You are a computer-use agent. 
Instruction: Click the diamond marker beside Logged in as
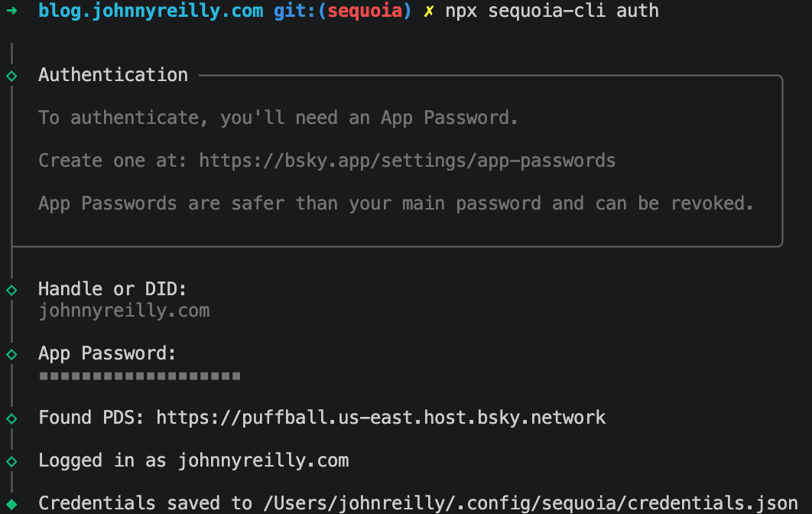[11, 461]
